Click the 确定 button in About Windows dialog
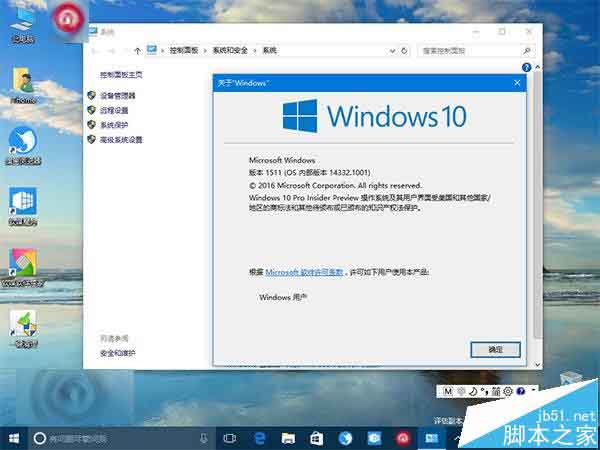 point(495,349)
